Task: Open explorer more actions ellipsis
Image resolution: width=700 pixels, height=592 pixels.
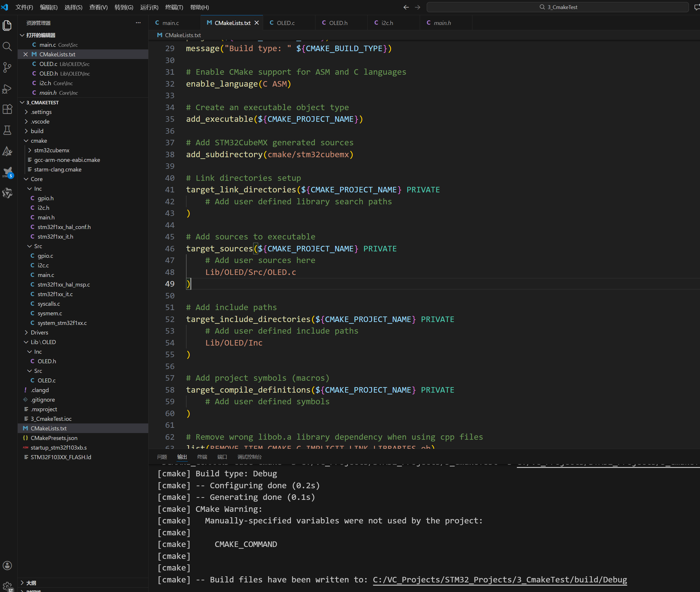Action: point(138,23)
